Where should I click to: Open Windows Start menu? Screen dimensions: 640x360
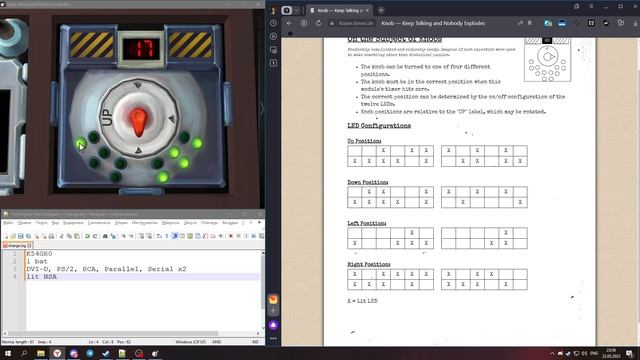tap(7, 353)
